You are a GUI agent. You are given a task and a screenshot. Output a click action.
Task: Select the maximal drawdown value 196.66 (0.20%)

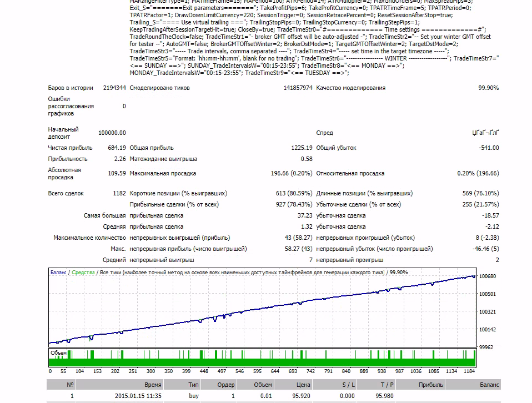(x=292, y=173)
